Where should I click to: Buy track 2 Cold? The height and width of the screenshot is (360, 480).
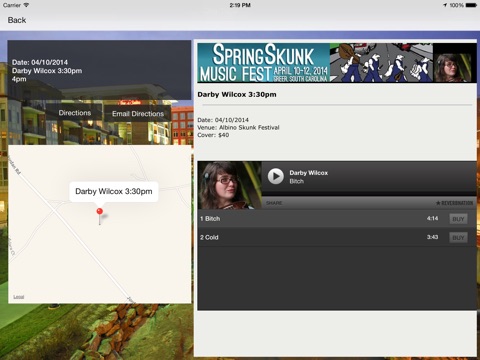pos(458,238)
